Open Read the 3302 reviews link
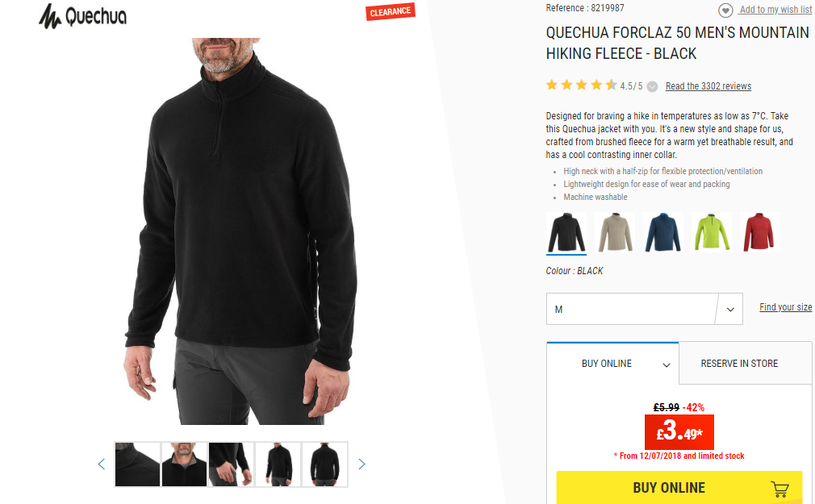 point(708,86)
